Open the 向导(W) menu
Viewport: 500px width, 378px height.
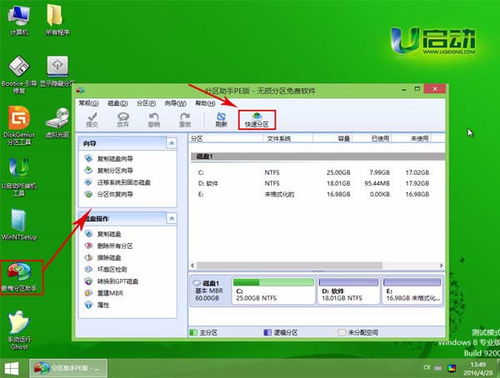click(175, 103)
